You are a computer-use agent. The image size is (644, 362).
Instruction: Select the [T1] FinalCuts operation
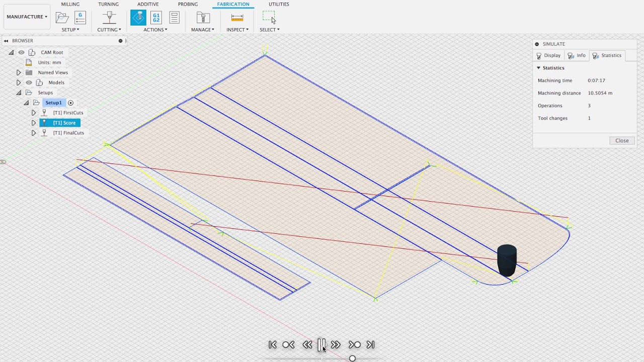68,133
